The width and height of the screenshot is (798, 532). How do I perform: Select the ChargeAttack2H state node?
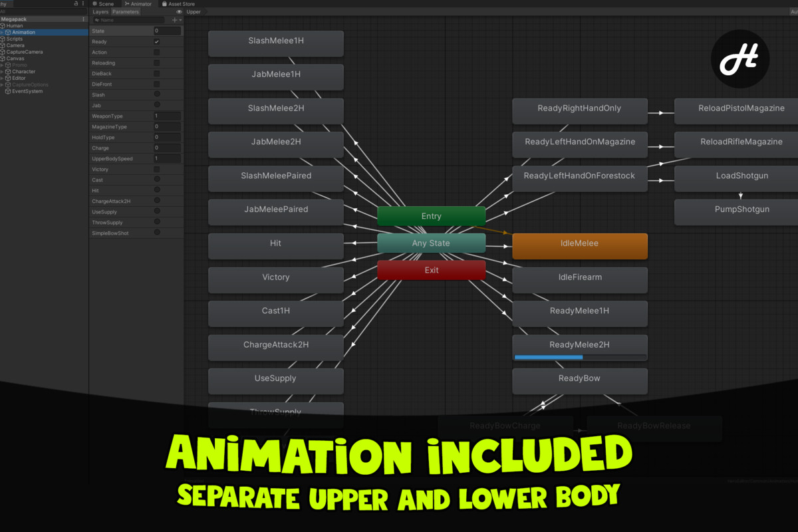[x=276, y=347]
